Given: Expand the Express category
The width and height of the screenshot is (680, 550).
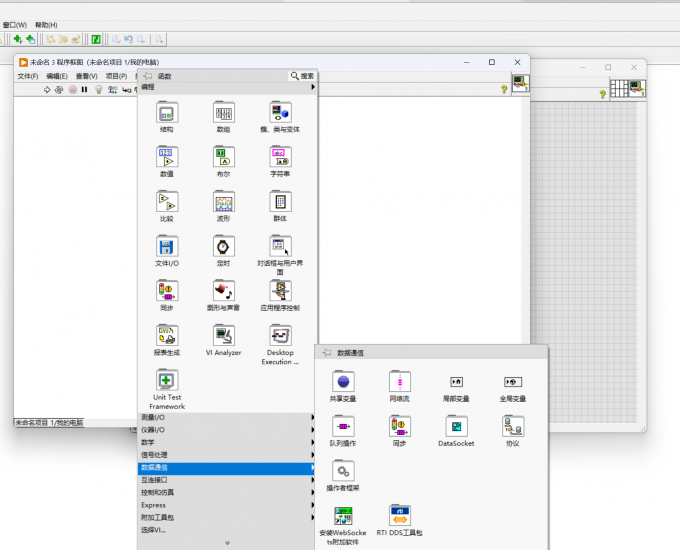Looking at the screenshot, I should 228,505.
